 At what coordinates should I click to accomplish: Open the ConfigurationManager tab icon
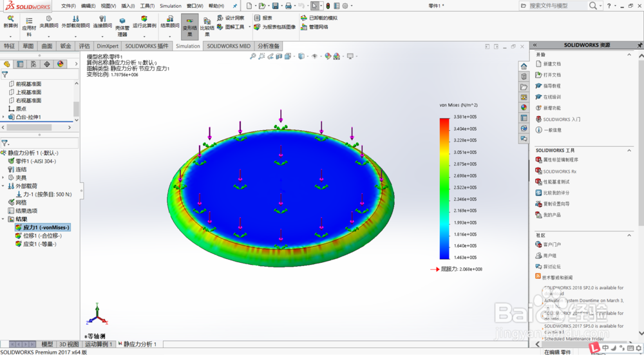(x=33, y=64)
